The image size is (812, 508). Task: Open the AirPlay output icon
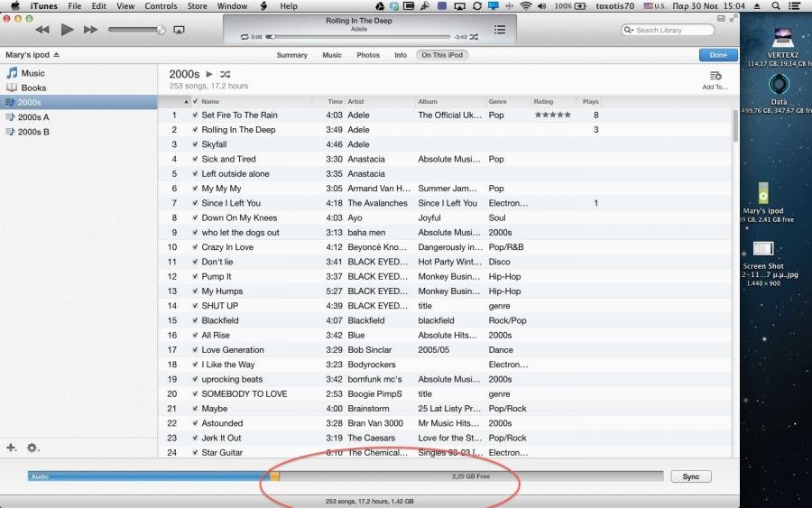179,30
